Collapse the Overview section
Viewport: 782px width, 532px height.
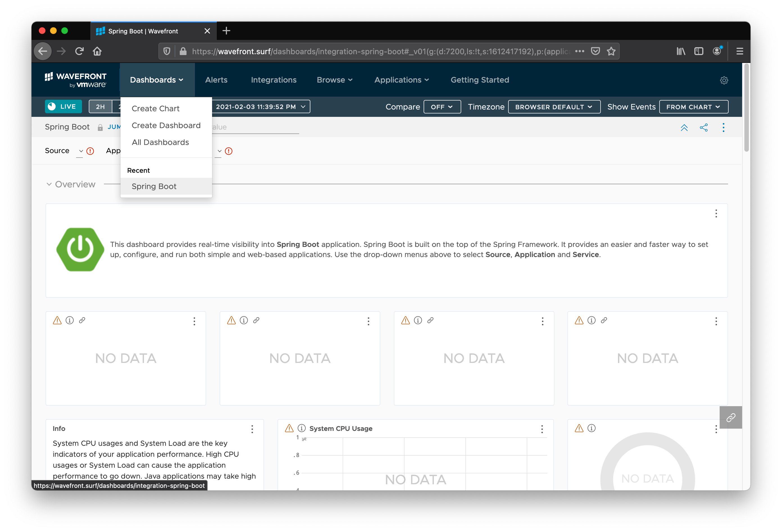pyautogui.click(x=49, y=184)
